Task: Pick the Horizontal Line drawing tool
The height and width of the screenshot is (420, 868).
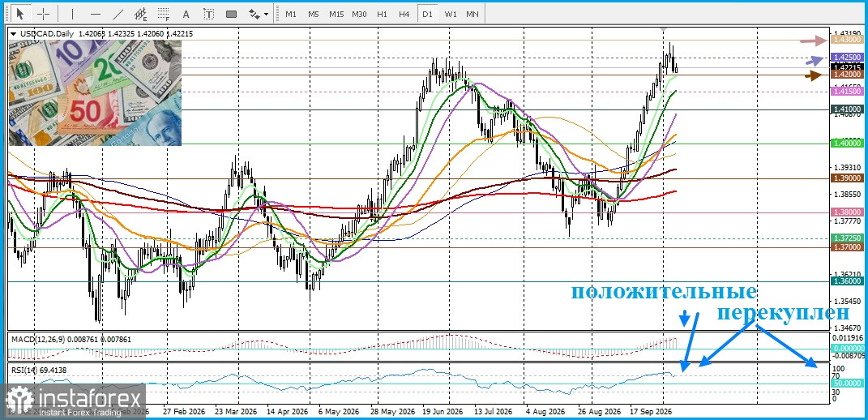Action: coord(95,13)
